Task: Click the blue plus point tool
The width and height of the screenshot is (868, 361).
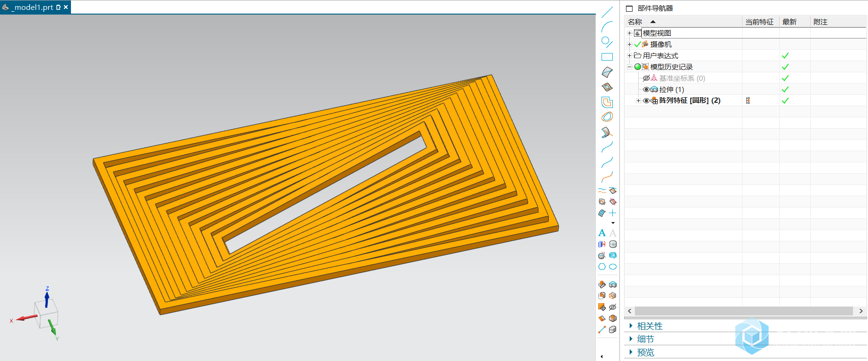Action: [x=613, y=213]
